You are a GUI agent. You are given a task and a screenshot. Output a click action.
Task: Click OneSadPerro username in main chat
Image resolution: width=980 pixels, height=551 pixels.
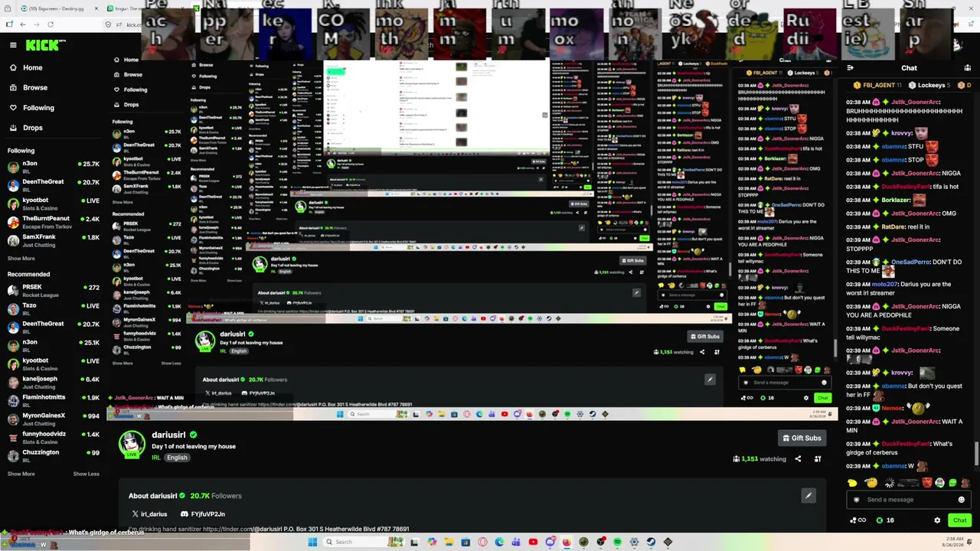pyautogui.click(x=910, y=262)
